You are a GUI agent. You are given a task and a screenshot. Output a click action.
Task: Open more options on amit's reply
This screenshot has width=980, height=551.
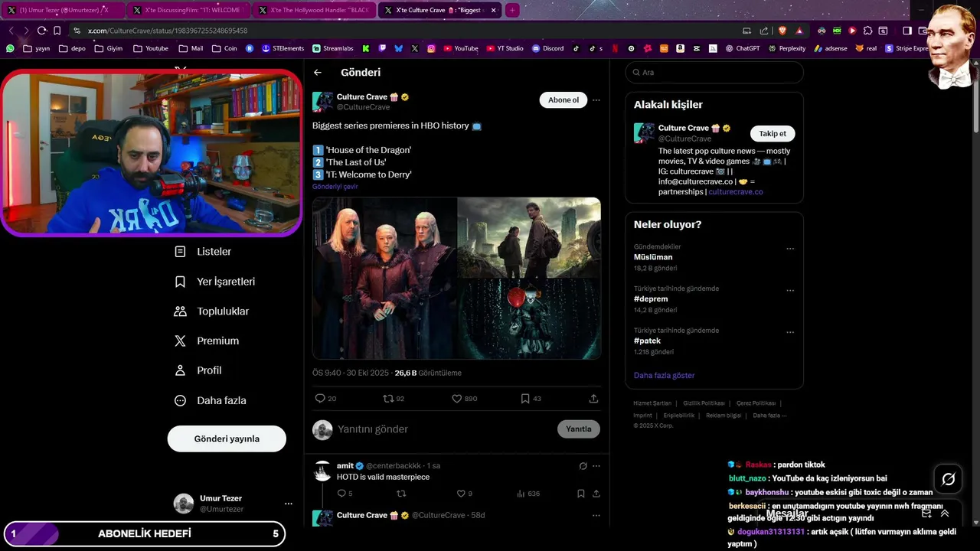(596, 466)
